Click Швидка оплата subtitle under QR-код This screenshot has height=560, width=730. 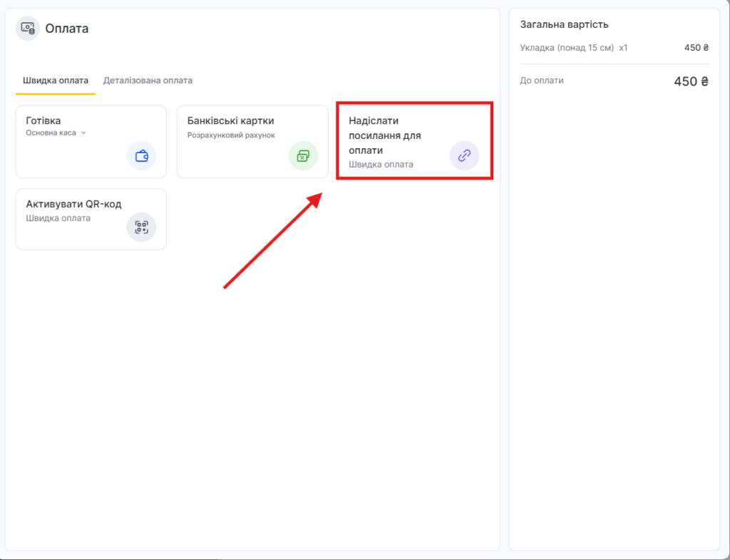coord(58,218)
